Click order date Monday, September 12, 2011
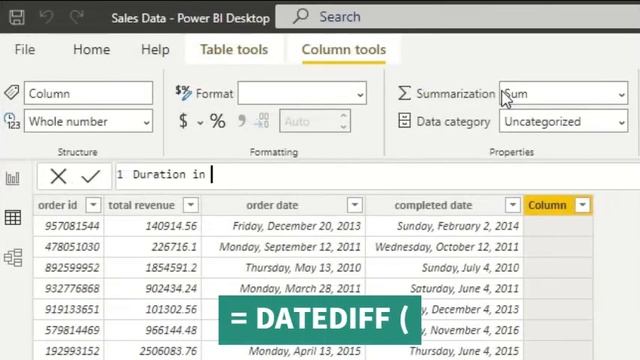 pos(284,247)
